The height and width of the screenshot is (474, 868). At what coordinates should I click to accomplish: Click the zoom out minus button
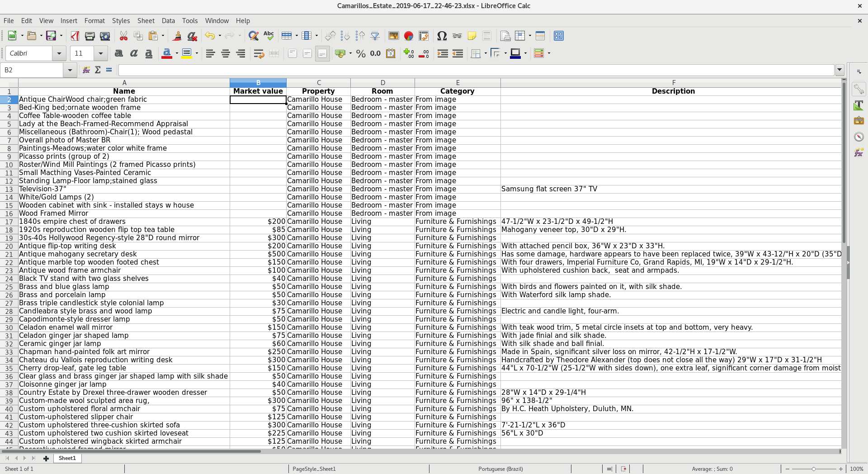click(787, 469)
